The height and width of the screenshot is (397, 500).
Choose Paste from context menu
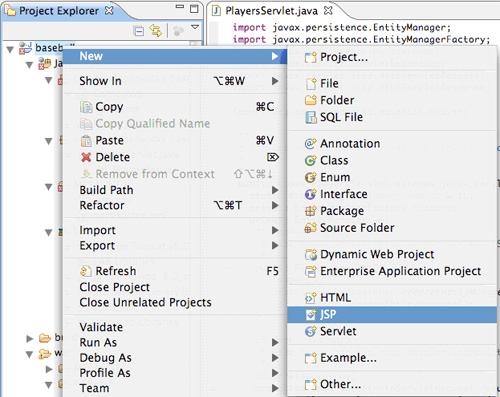(175, 140)
